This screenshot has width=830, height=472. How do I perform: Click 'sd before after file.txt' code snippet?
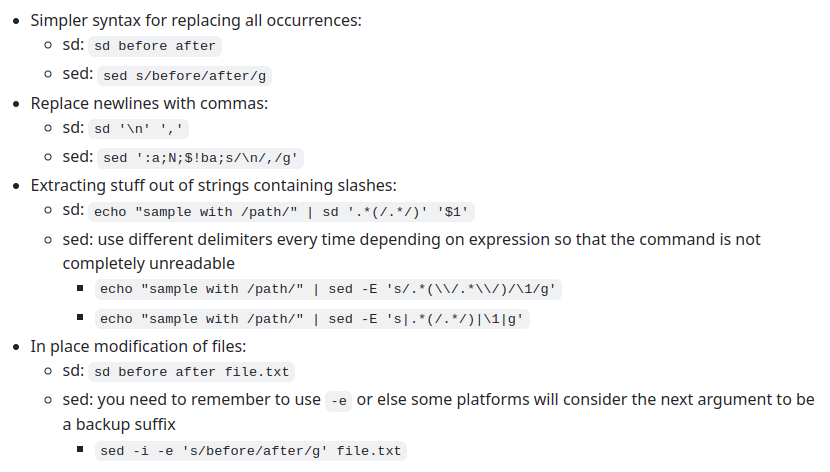[191, 371]
